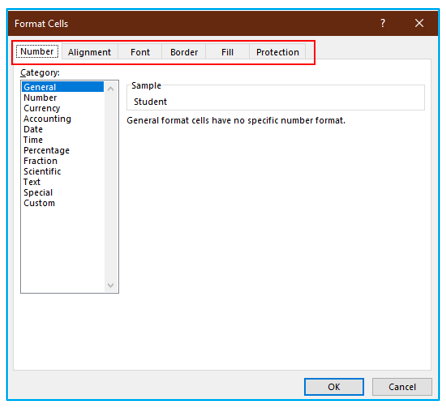Image resolution: width=446 pixels, height=410 pixels.
Task: Click the Category list scroll up arrow
Action: pyautogui.click(x=111, y=88)
